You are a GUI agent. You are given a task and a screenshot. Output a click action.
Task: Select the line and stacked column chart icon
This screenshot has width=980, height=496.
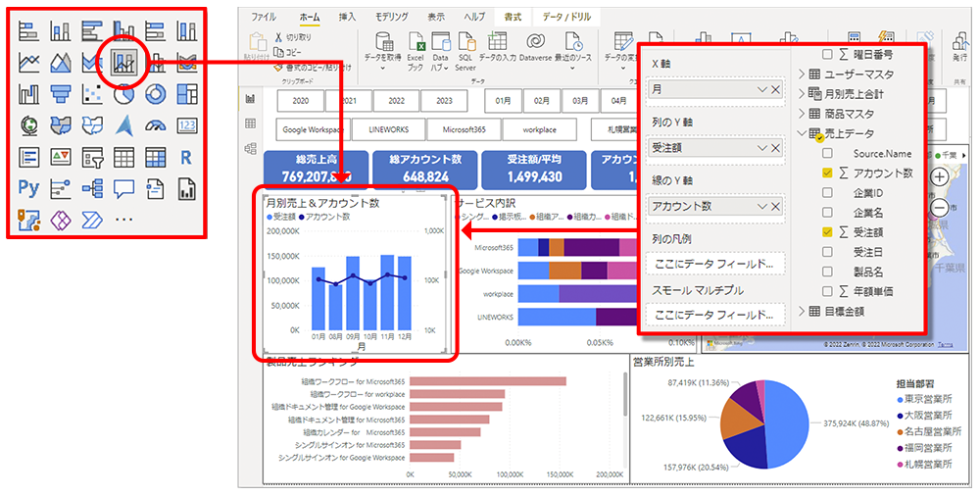coord(123,62)
